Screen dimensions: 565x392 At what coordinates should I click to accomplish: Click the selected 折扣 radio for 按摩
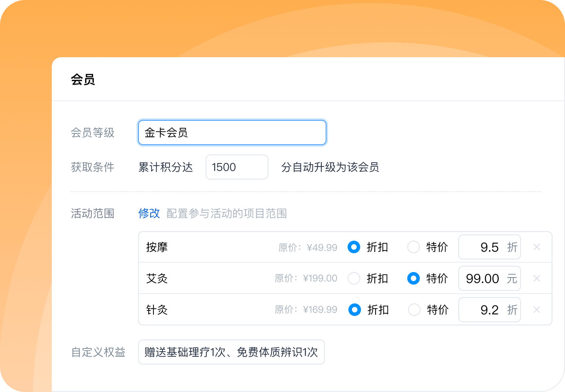coord(354,247)
